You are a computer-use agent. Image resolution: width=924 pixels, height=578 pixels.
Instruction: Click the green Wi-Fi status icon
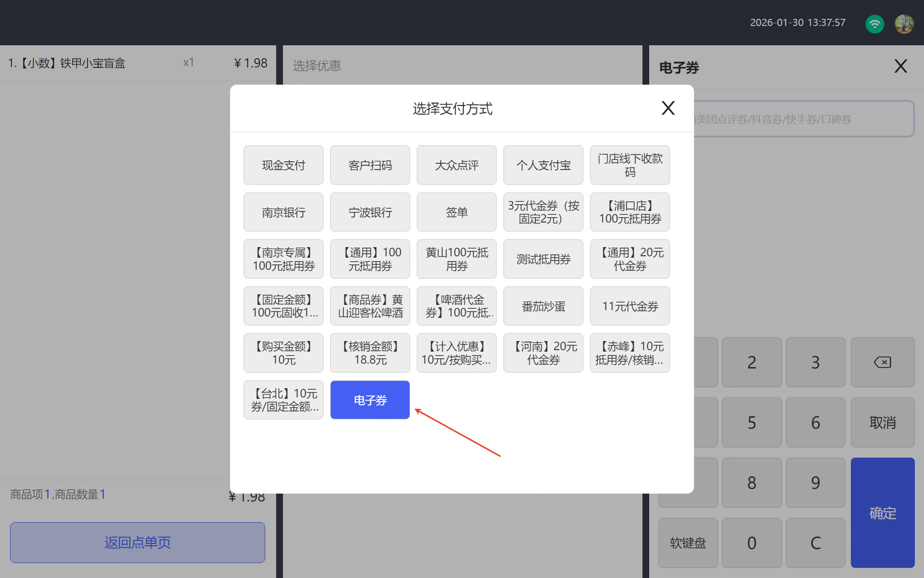coord(874,23)
